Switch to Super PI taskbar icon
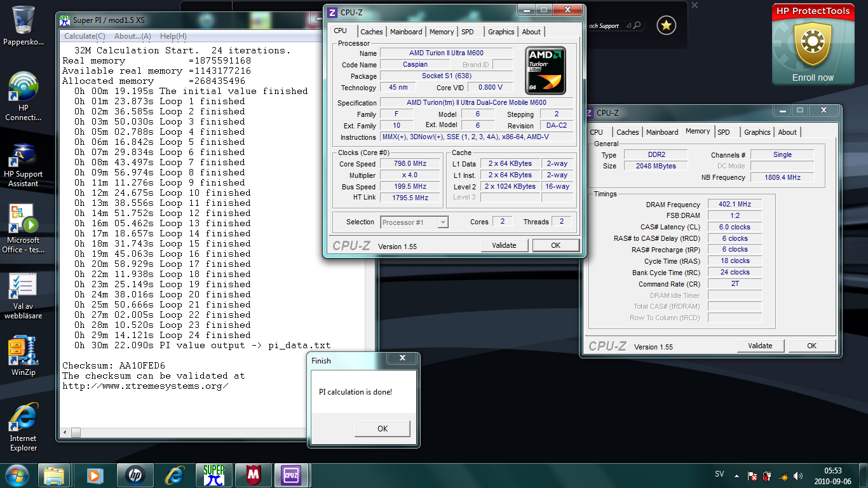This screenshot has width=868, height=488. click(x=214, y=475)
